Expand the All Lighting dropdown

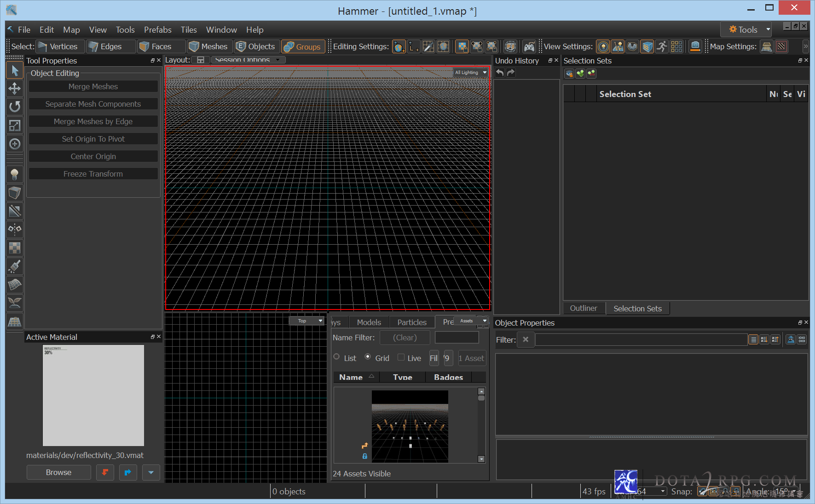coord(470,73)
